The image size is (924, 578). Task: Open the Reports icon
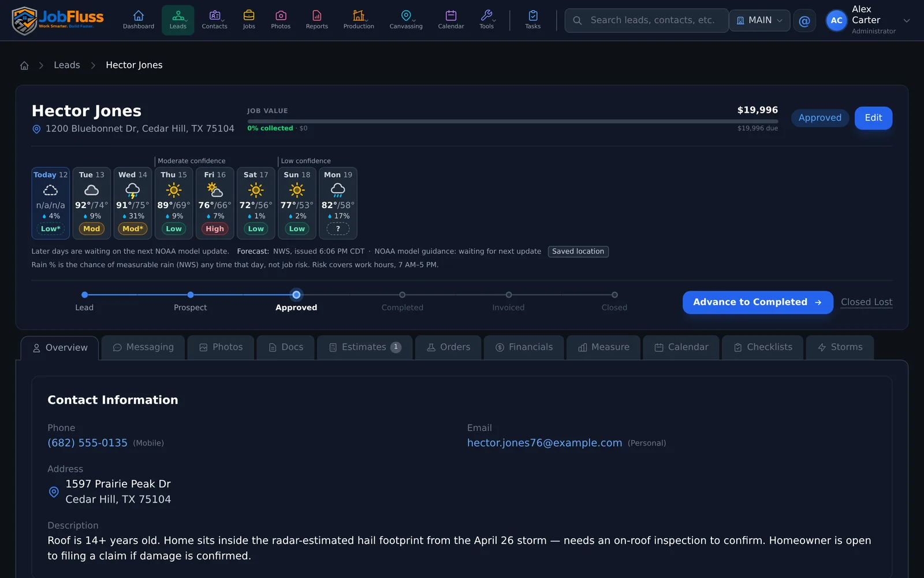[x=317, y=20]
